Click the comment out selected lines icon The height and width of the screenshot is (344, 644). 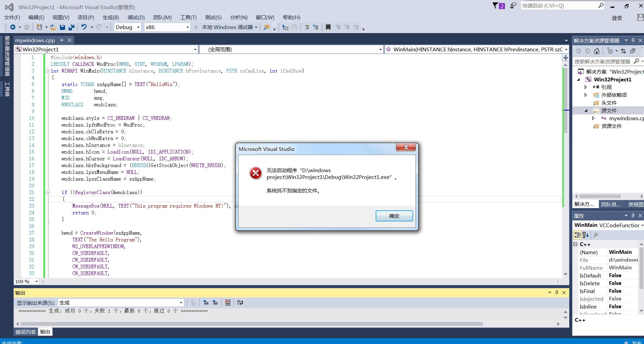307,27
